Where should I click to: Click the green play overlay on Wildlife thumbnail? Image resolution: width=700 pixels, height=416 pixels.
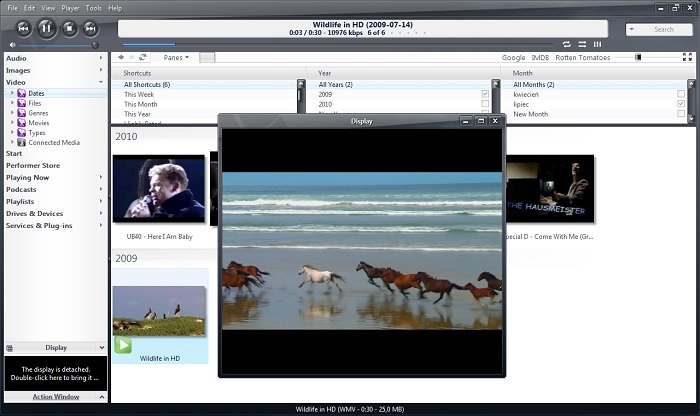point(123,345)
